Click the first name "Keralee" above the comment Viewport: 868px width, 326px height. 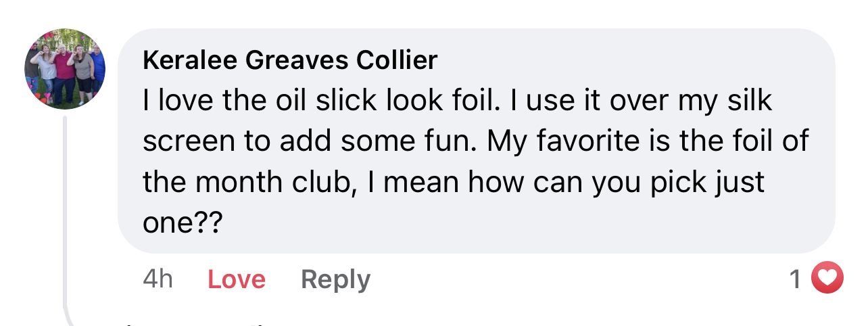coord(189,61)
